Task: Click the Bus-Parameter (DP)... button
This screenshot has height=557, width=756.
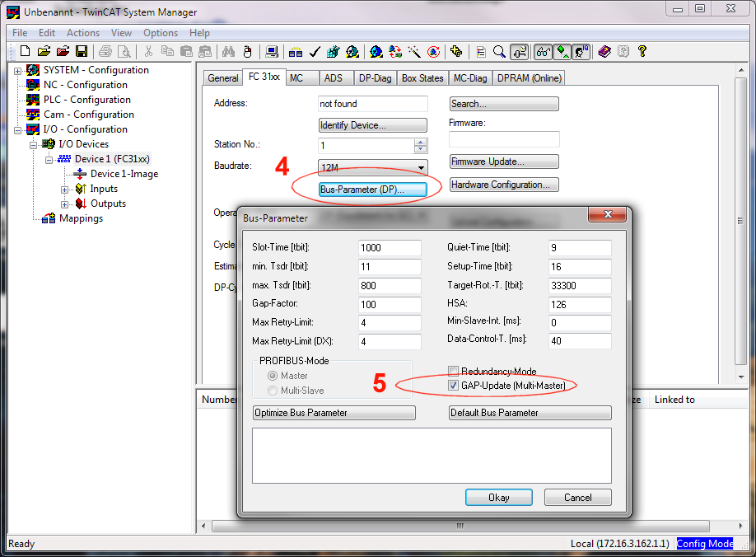Action: click(x=373, y=190)
